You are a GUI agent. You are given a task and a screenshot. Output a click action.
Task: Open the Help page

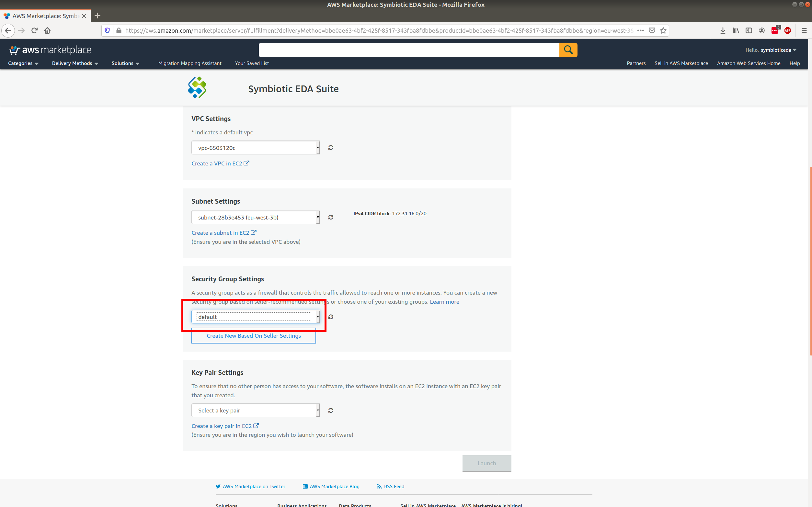click(795, 63)
